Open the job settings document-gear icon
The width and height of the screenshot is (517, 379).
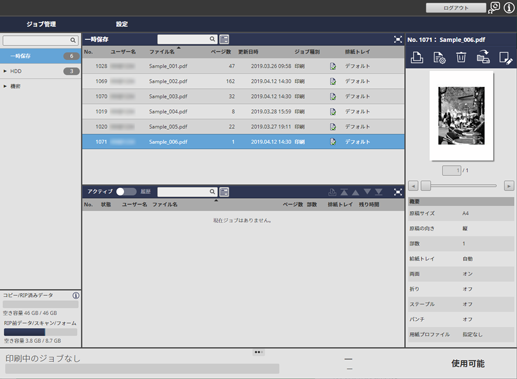click(x=439, y=58)
